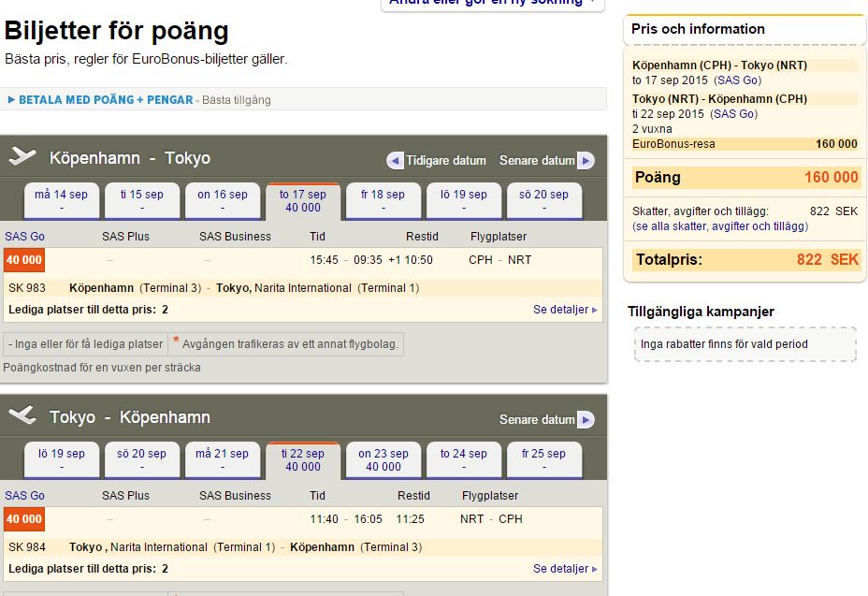Select the orange 40 000 return SAS Go fare
The width and height of the screenshot is (868, 596).
[24, 518]
